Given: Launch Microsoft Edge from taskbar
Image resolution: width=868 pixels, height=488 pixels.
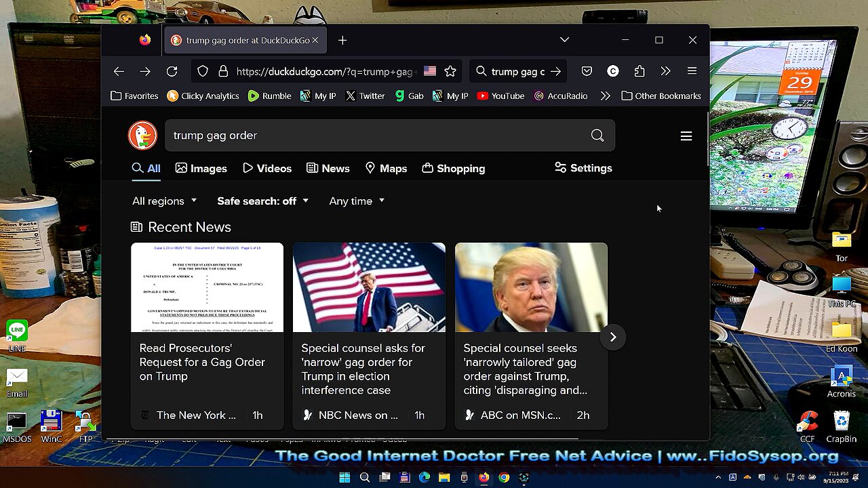Looking at the screenshot, I should click(425, 477).
